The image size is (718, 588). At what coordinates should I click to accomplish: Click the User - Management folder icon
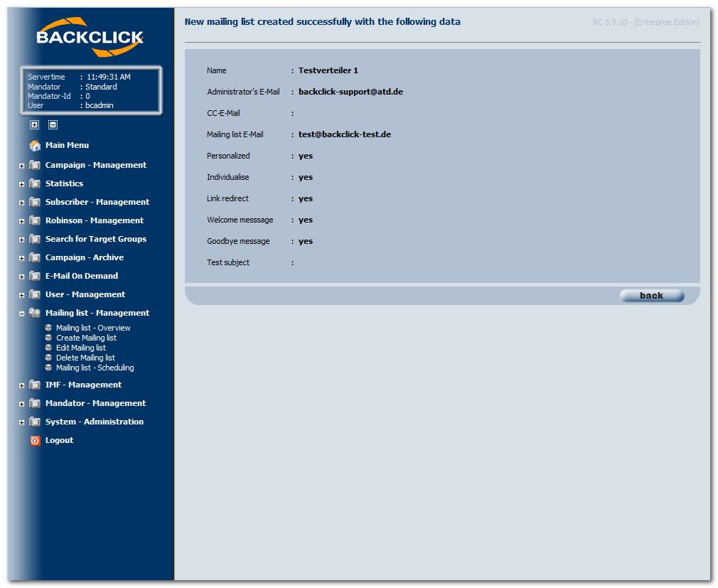(x=35, y=294)
